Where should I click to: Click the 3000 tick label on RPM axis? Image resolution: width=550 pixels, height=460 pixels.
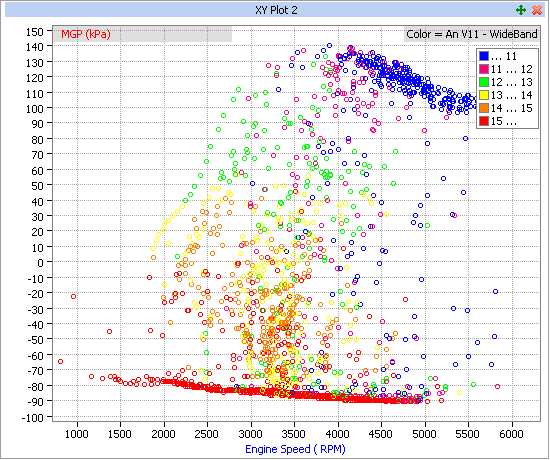(251, 434)
